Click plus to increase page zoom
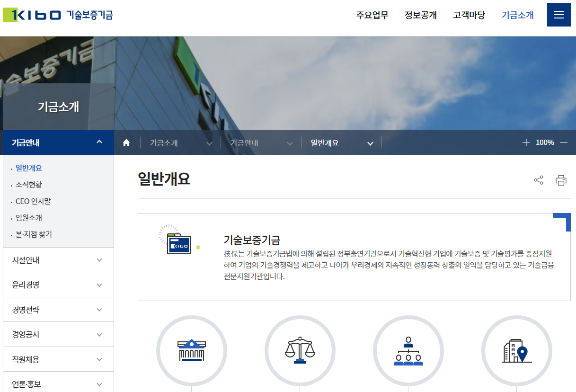The height and width of the screenshot is (392, 576). pyautogui.click(x=527, y=142)
